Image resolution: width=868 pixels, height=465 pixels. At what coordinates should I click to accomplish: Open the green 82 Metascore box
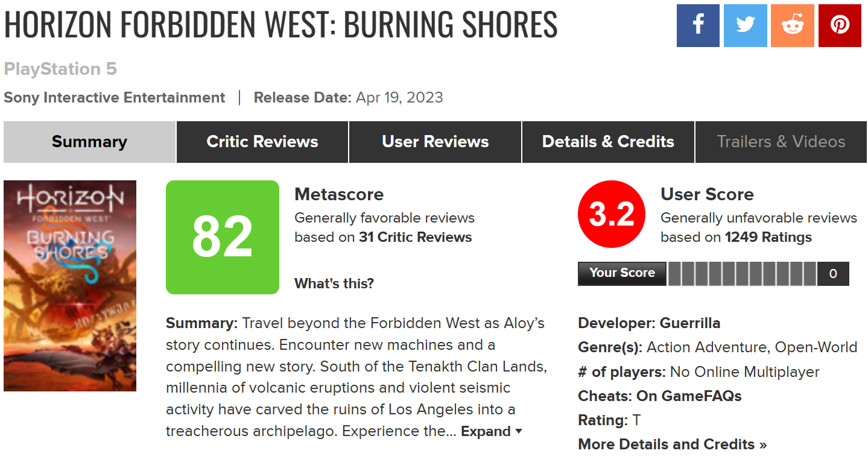[223, 237]
